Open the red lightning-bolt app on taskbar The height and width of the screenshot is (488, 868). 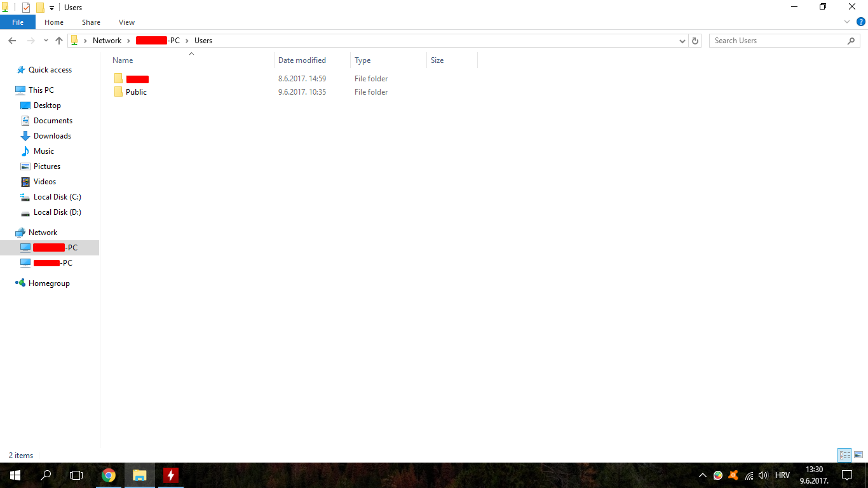click(x=171, y=475)
